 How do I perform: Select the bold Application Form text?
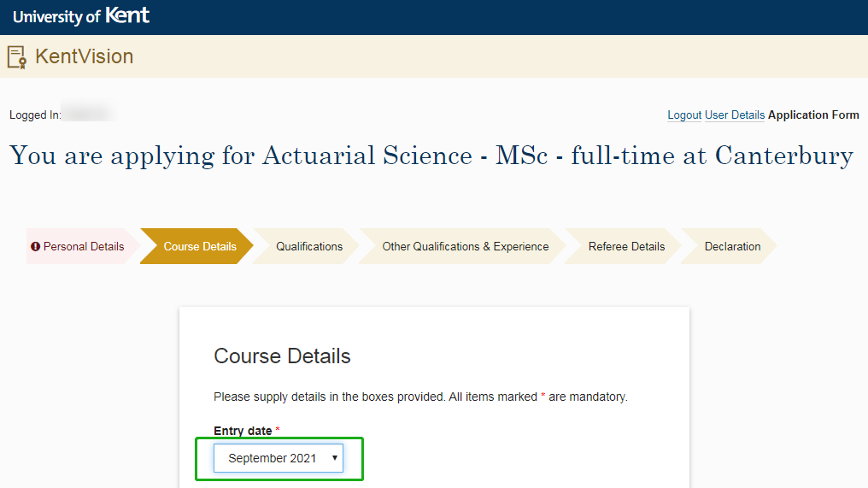813,115
